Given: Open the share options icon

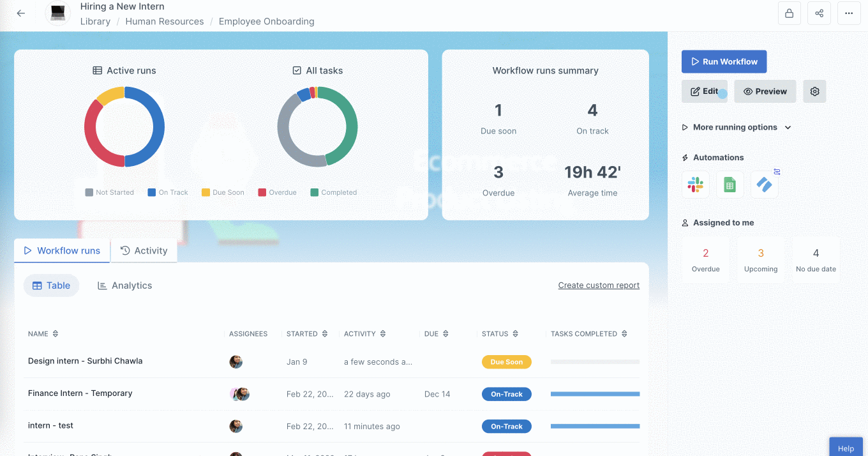Looking at the screenshot, I should pos(819,13).
